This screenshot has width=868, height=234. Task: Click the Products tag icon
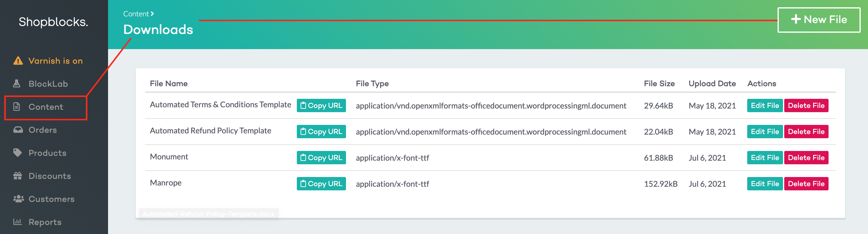point(18,152)
